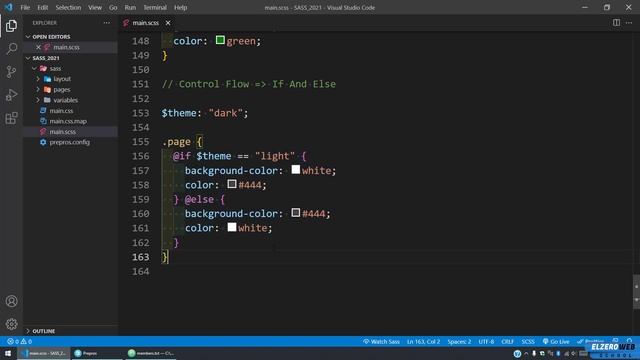Open main.css.map in the file tree

(x=70, y=121)
